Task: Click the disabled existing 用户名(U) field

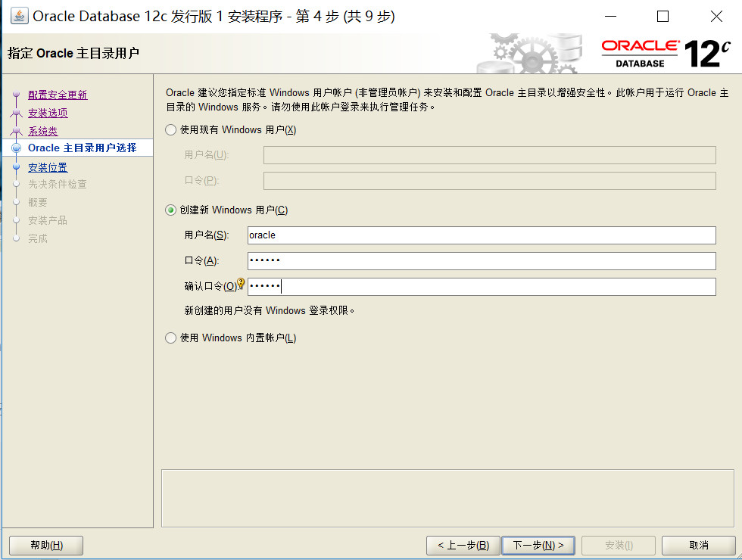Action: point(490,155)
